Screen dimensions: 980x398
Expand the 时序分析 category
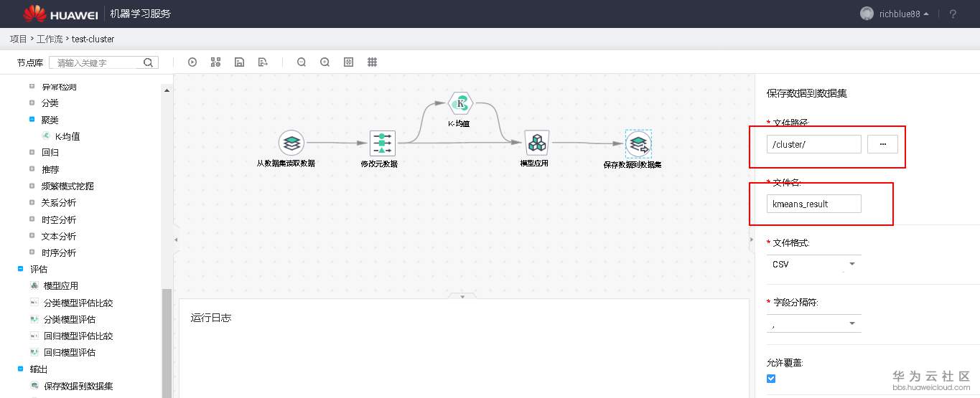32,252
